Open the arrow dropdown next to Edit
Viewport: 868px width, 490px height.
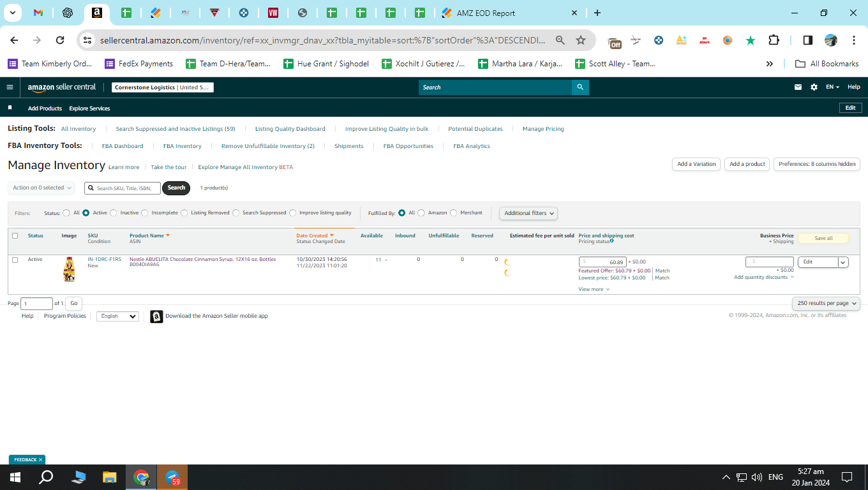tap(843, 262)
